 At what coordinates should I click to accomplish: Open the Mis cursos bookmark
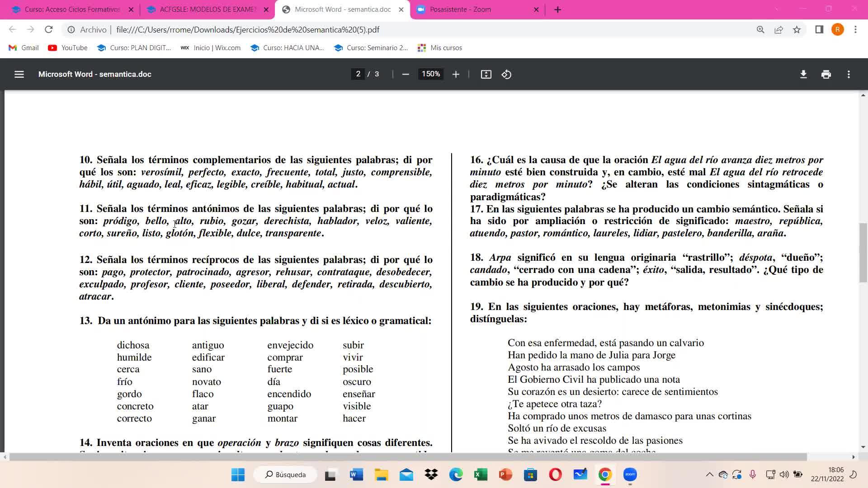(440, 48)
